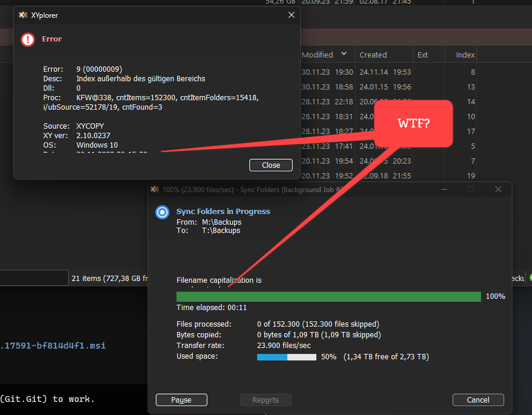
Task: Click the 1,34 TB free of 2,73 TB text
Action: 386,357
